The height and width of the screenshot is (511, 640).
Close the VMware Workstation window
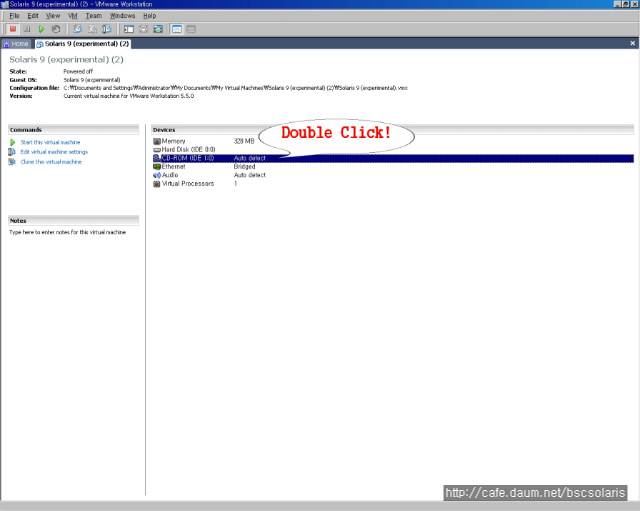(x=635, y=4)
